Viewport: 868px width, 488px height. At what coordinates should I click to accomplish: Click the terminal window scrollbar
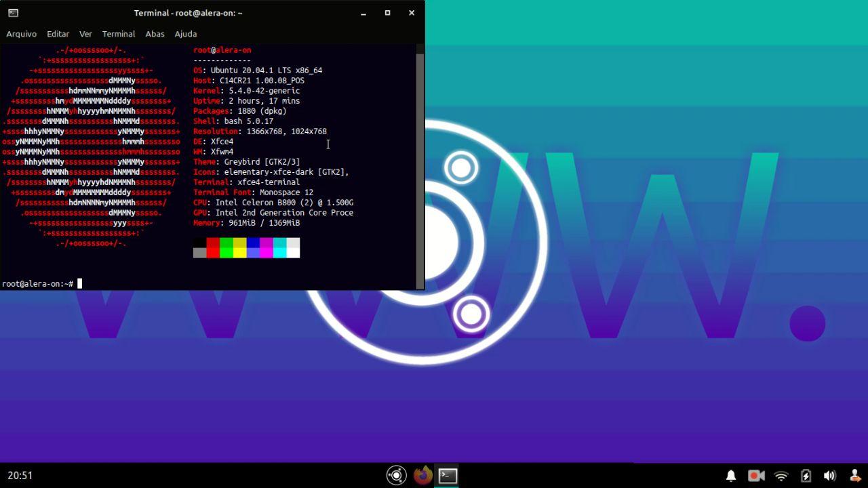click(x=420, y=163)
